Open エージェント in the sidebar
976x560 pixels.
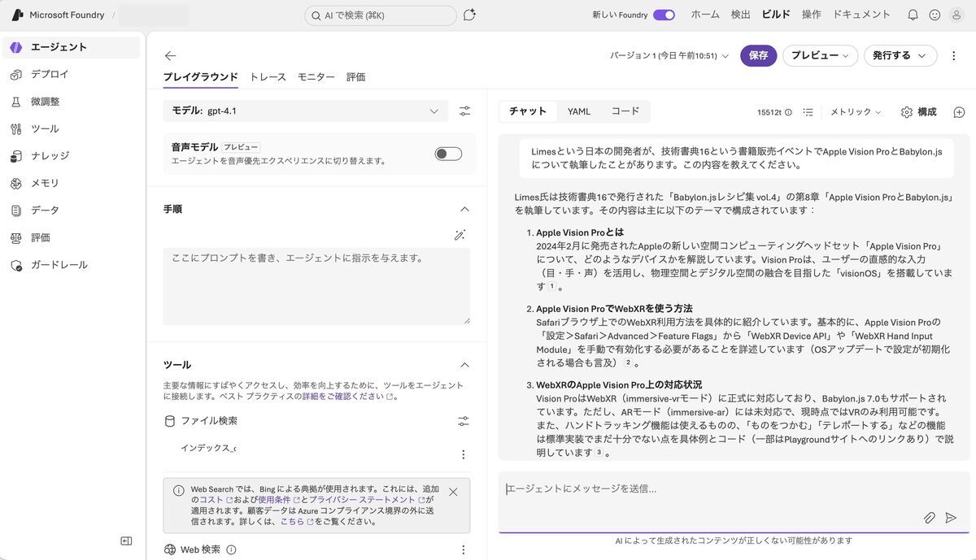coord(71,47)
